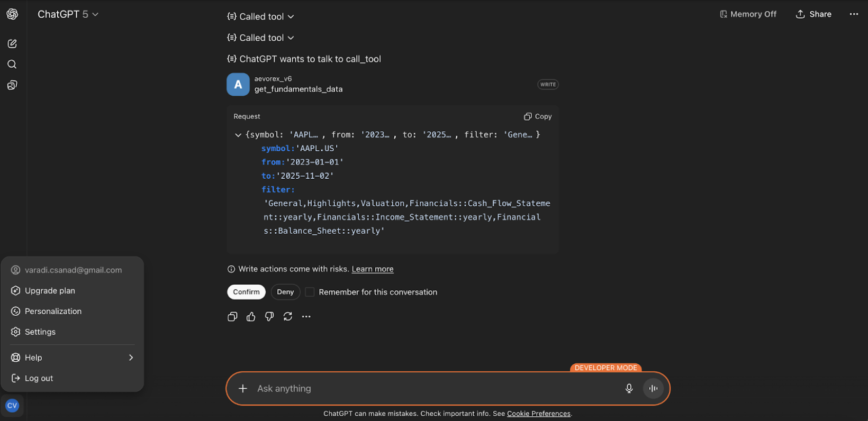Open the Learn more link
Viewport: 868px width, 421px height.
point(373,269)
